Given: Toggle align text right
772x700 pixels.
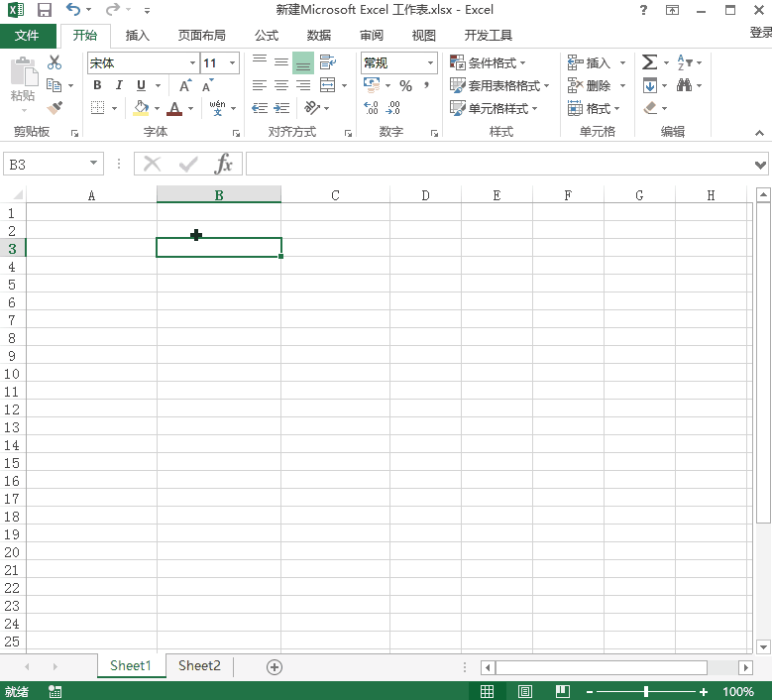Looking at the screenshot, I should (303, 85).
